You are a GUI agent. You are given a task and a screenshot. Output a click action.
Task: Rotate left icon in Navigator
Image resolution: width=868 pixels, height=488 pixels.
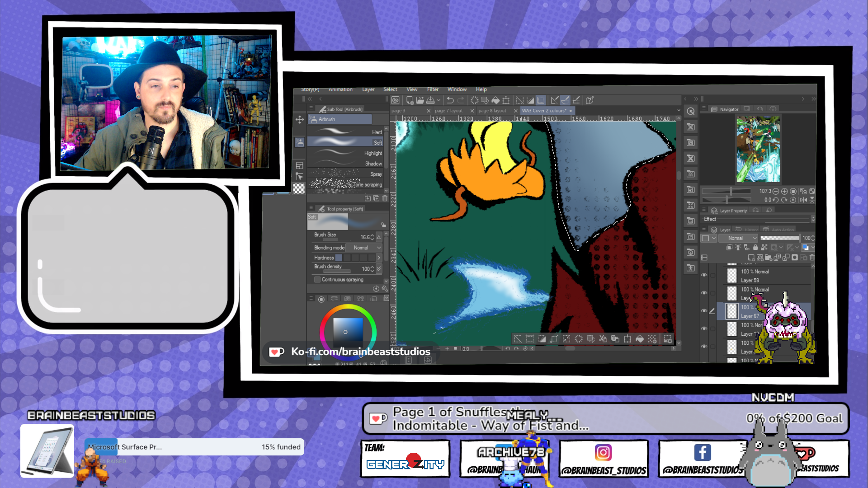(x=776, y=200)
